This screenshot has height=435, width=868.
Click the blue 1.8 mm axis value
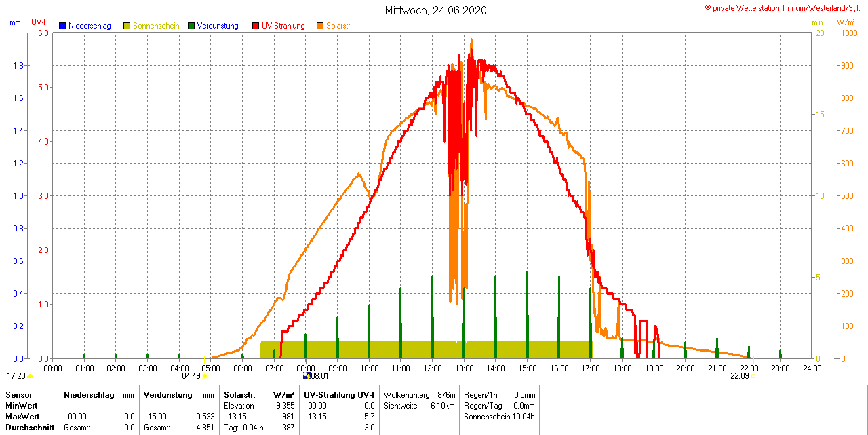18,66
